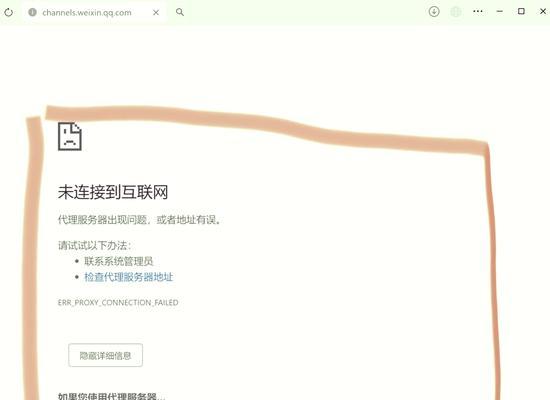
Task: Click the 请试试以下办法 line
Action: 95,245
